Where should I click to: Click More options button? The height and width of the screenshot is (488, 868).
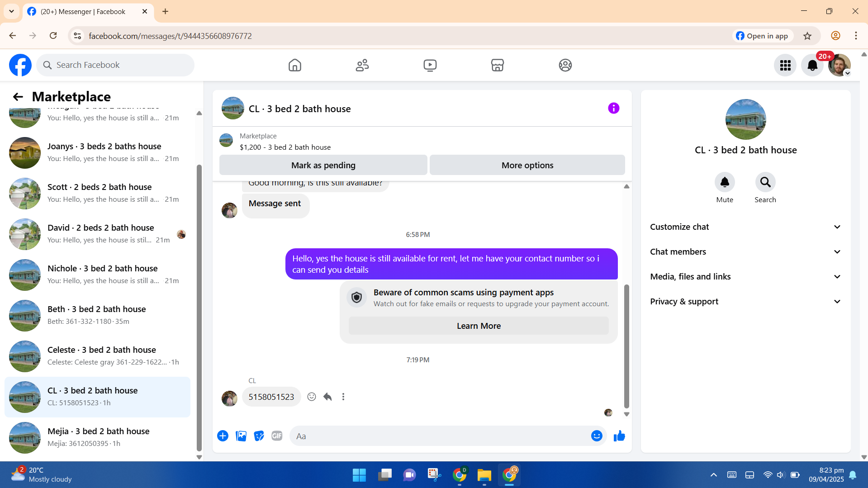(x=527, y=165)
